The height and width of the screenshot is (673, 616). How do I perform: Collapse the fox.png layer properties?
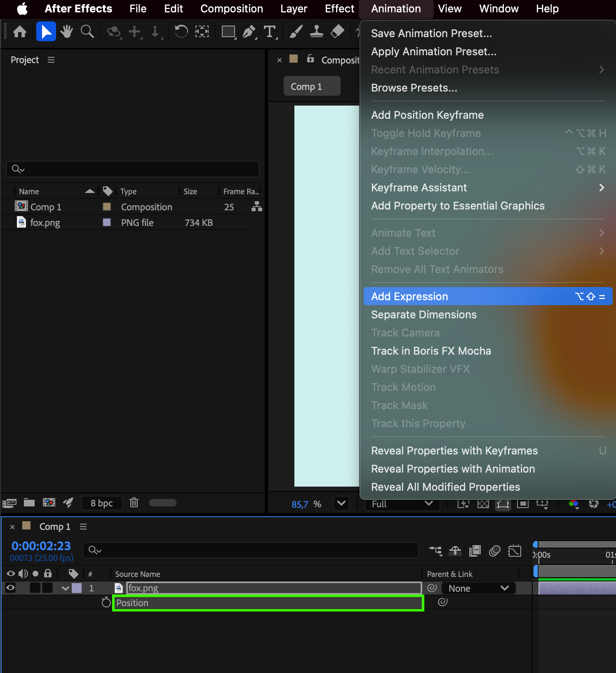tap(65, 588)
